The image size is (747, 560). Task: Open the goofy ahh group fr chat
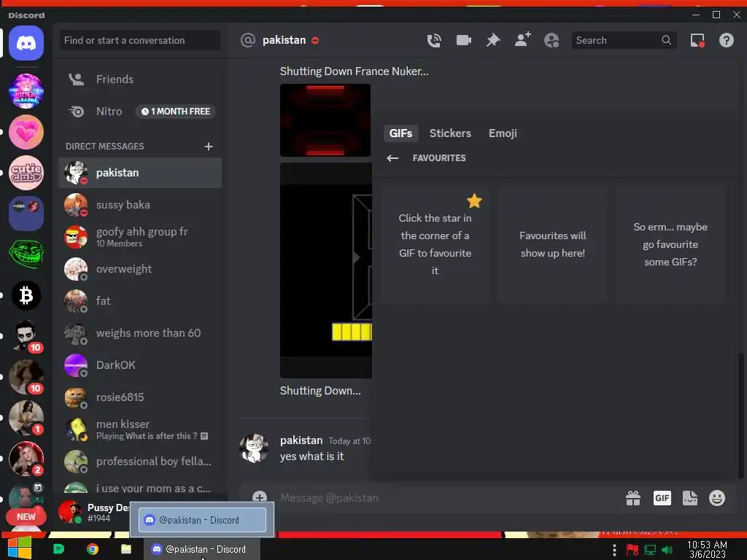pyautogui.click(x=140, y=237)
